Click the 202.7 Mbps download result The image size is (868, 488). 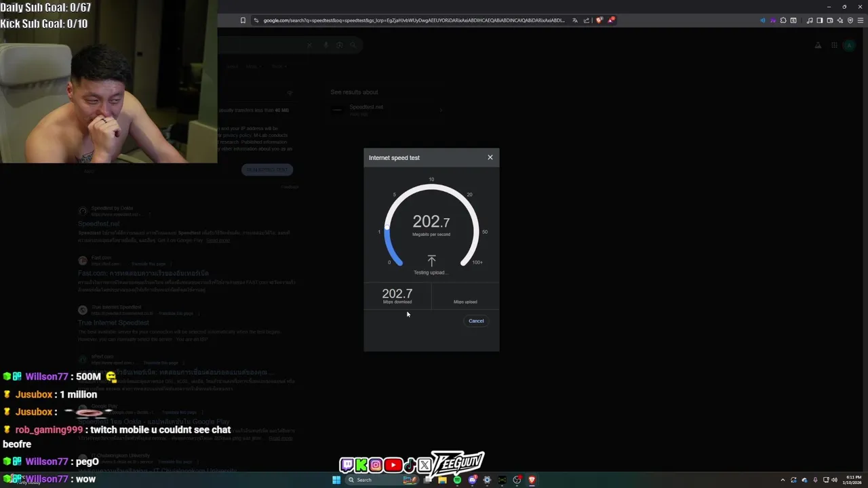[x=397, y=296]
